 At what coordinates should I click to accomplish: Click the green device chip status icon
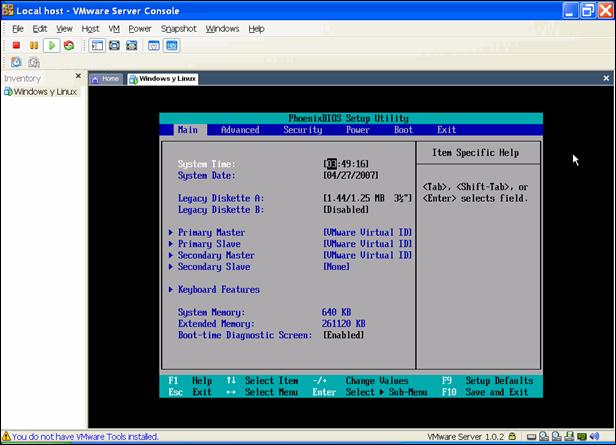582,436
